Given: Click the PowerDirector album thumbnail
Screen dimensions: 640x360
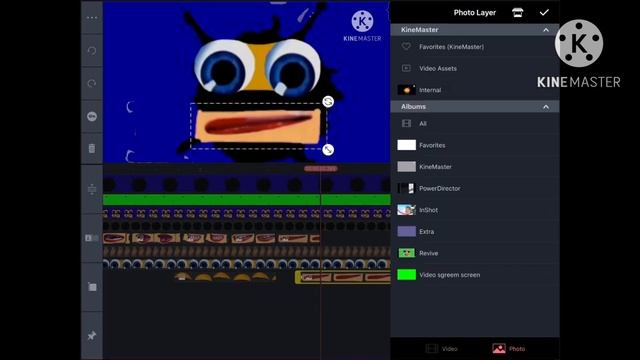Looking at the screenshot, I should (x=407, y=188).
